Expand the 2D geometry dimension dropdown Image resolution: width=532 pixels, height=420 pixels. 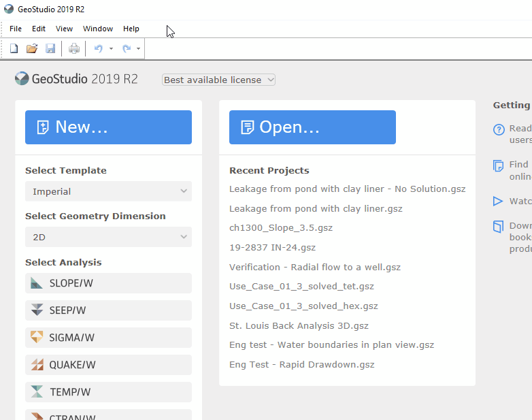tap(108, 237)
